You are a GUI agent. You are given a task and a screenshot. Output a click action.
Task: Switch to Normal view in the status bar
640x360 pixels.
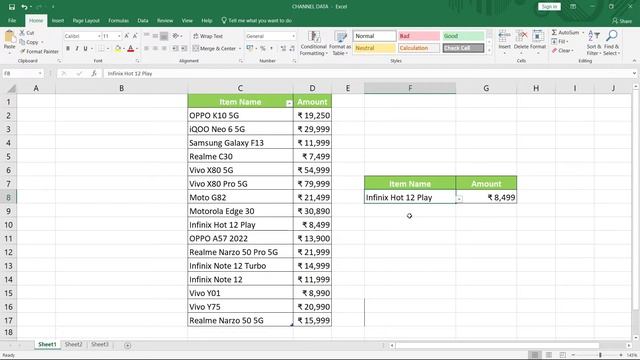534,355
